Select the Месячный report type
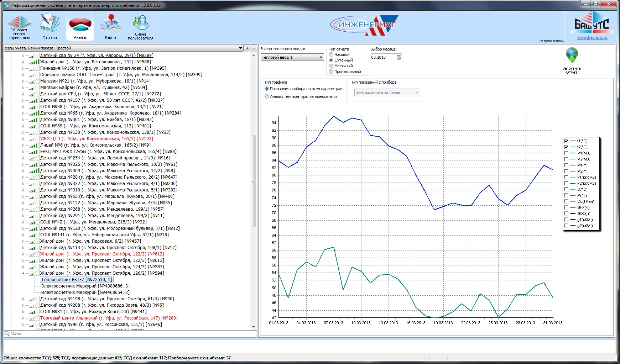 331,66
